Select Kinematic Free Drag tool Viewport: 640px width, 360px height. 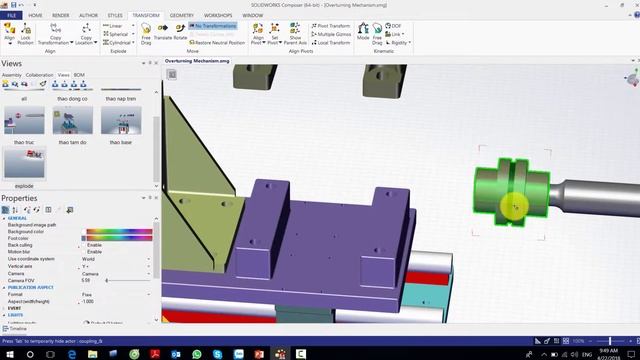pos(377,29)
